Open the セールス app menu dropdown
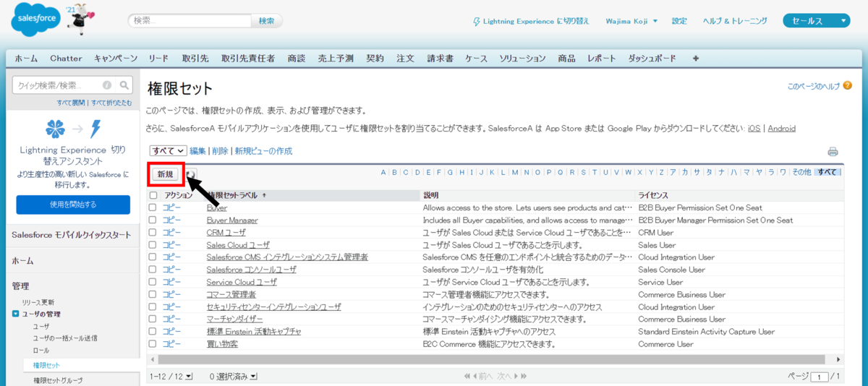 click(816, 21)
